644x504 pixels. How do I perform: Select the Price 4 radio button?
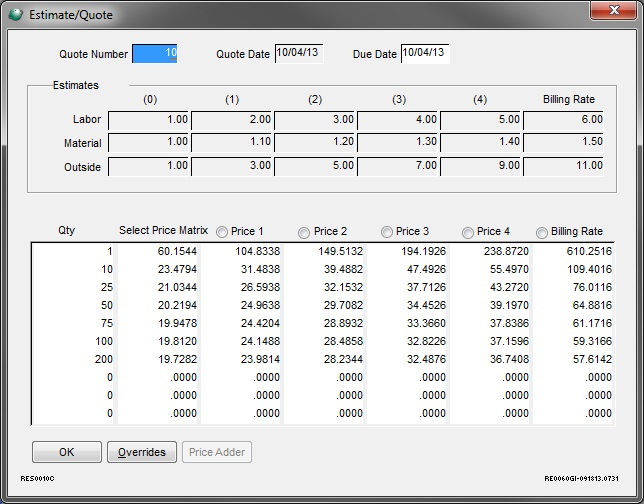pos(467,233)
